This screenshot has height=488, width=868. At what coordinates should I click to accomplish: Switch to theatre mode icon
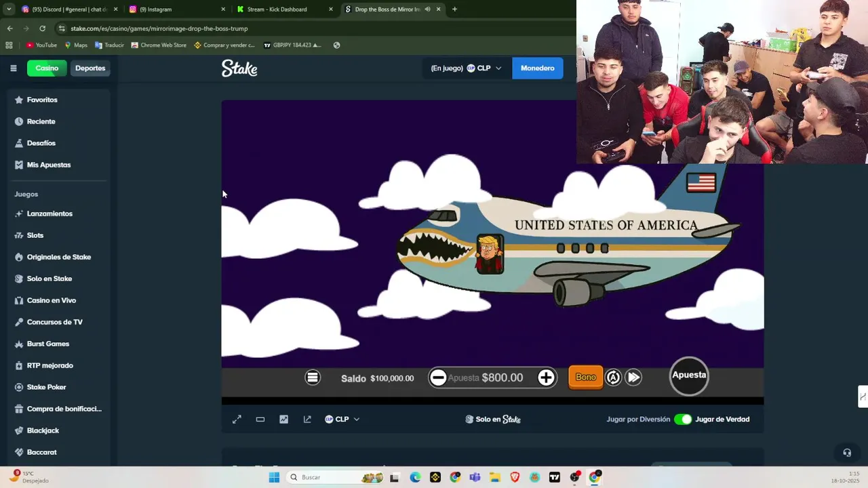(260, 420)
